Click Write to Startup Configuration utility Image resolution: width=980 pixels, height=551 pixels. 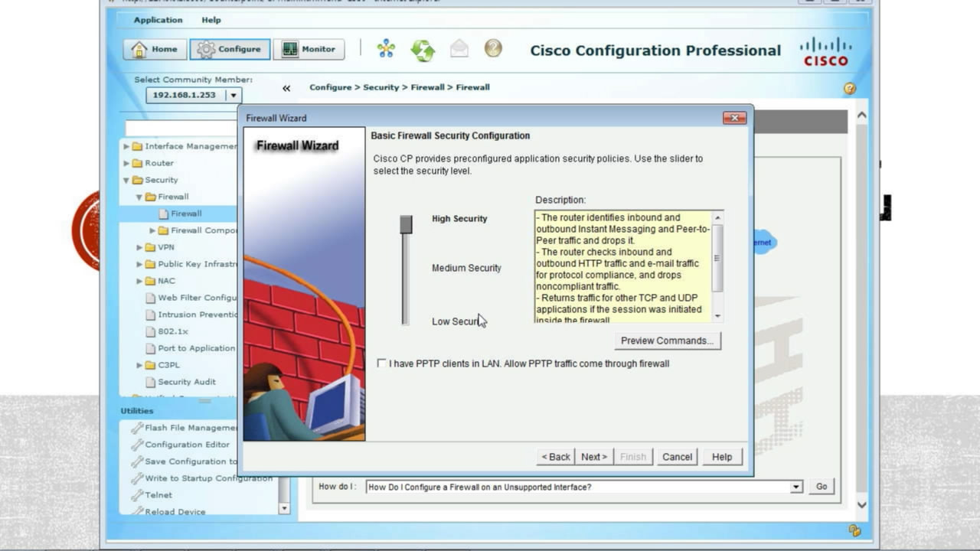tap(202, 478)
